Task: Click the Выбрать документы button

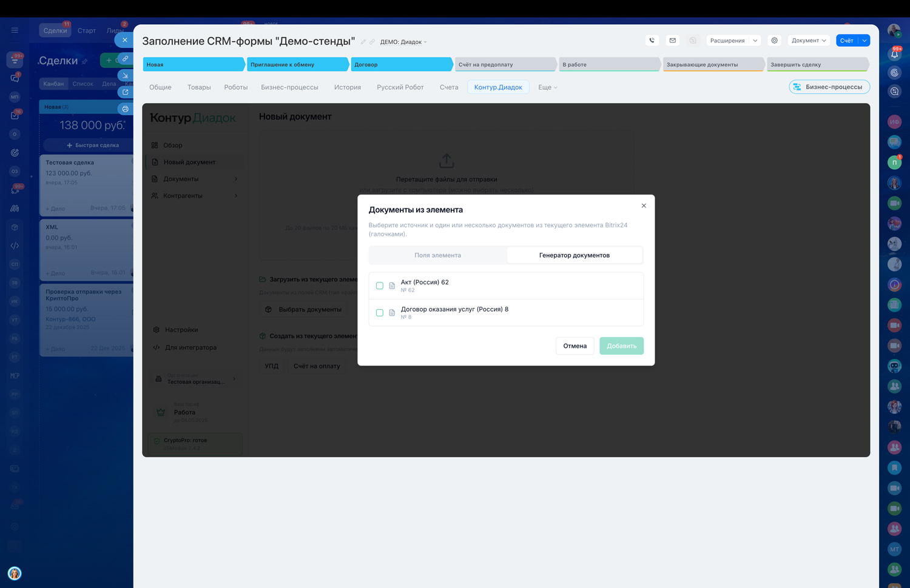Action: click(x=304, y=309)
